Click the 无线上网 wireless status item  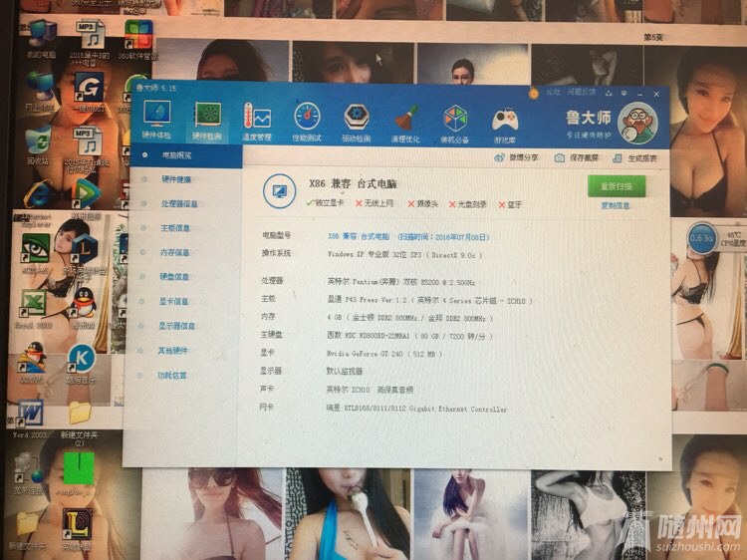[374, 203]
